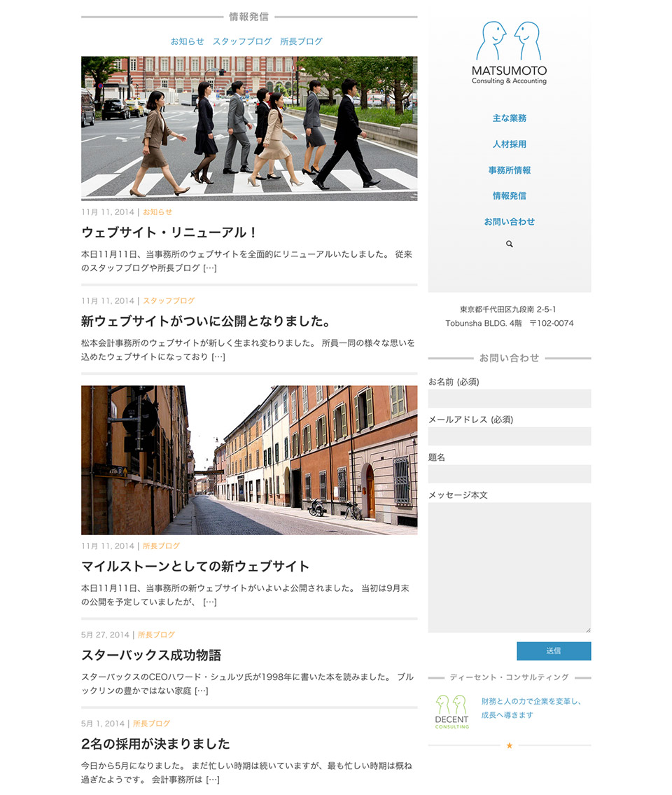This screenshot has width=672, height=795.
Task: Go to 人材採用 in the sidebar menu
Action: pos(510,144)
